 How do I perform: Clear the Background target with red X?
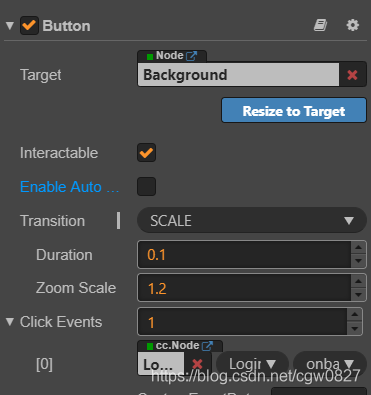(x=352, y=75)
